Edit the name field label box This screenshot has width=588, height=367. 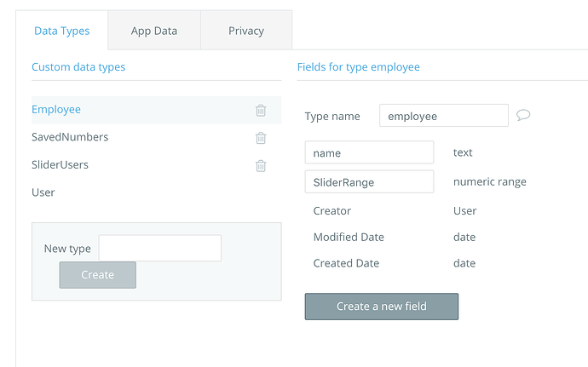click(x=368, y=153)
